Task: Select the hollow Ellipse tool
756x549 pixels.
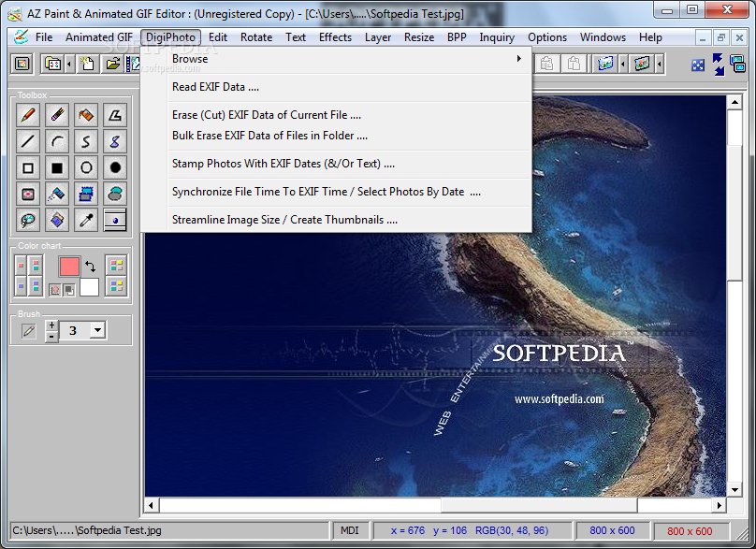Action: 86,167
